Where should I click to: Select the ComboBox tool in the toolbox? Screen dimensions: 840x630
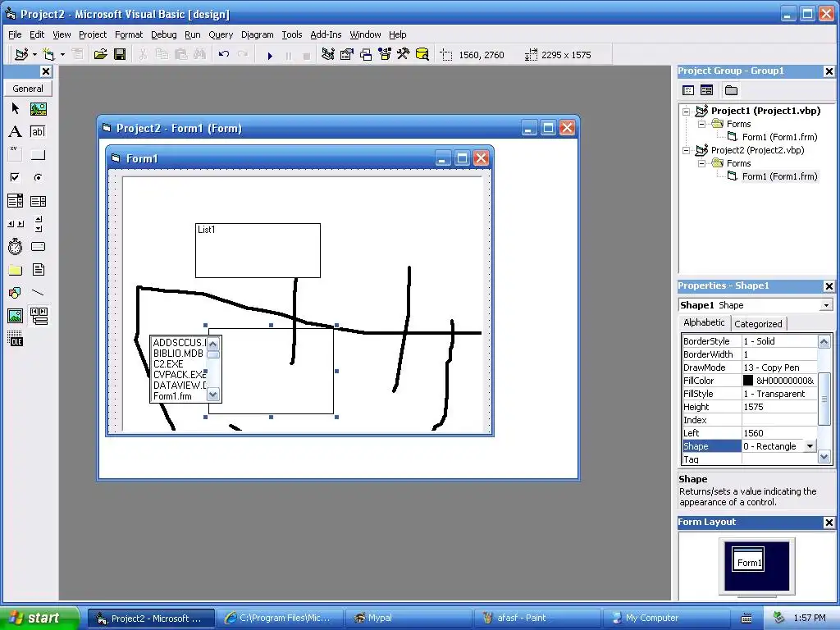15,201
